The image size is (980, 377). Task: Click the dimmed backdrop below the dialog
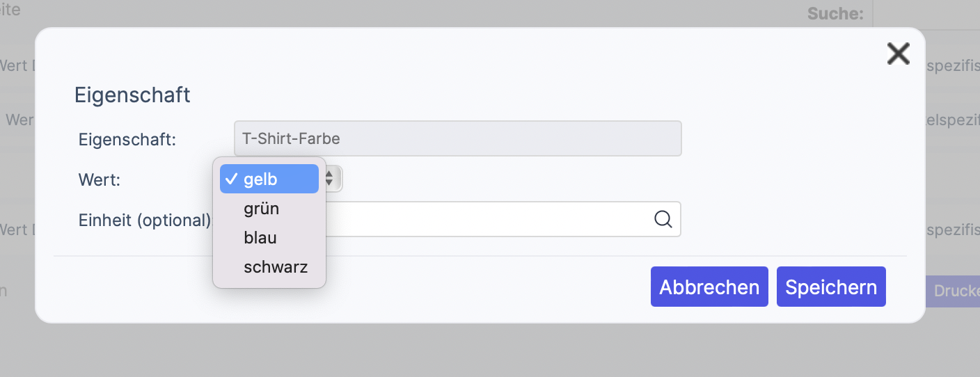(x=487, y=351)
